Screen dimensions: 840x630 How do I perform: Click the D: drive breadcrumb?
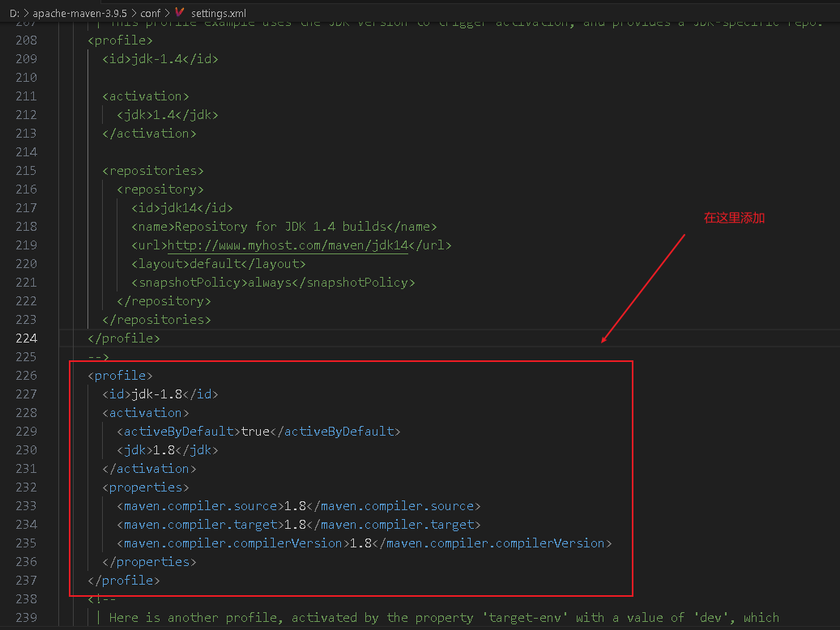tap(15, 14)
